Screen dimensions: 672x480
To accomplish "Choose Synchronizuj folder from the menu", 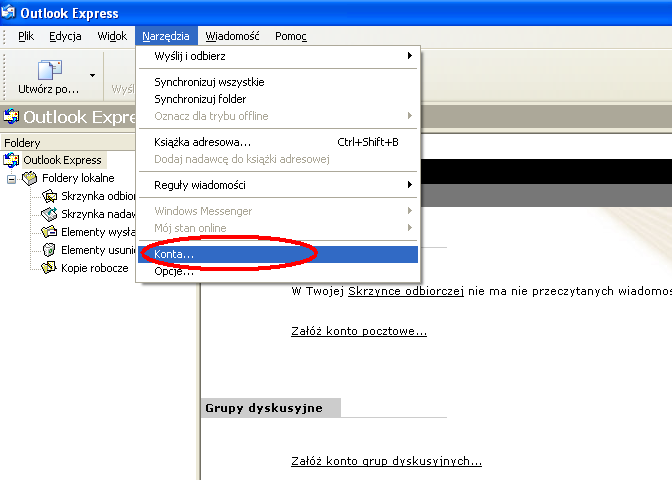I will tap(278, 99).
